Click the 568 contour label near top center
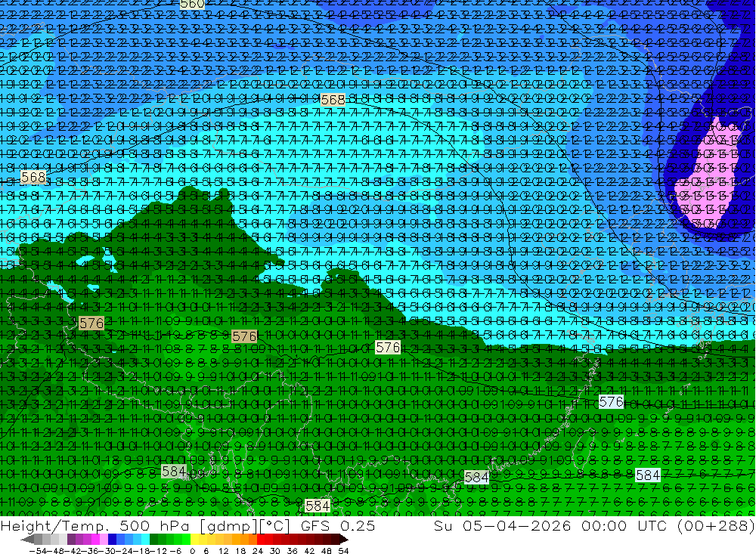The width and height of the screenshot is (756, 554). [333, 100]
